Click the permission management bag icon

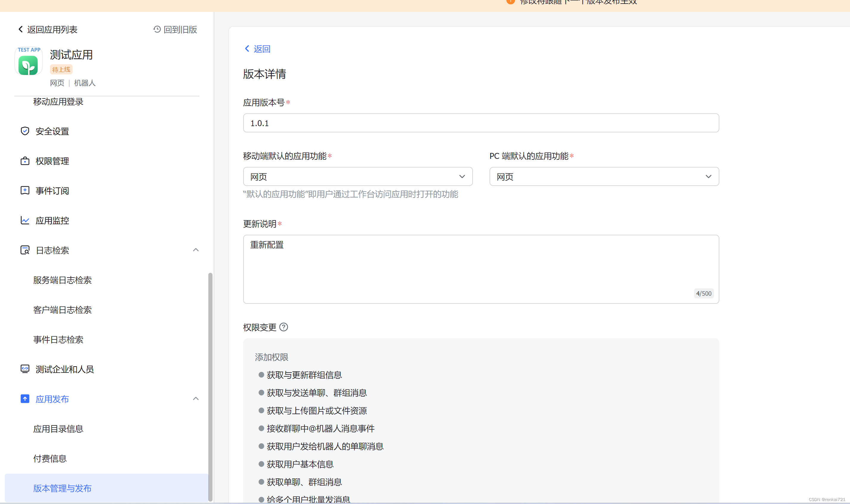coord(25,161)
